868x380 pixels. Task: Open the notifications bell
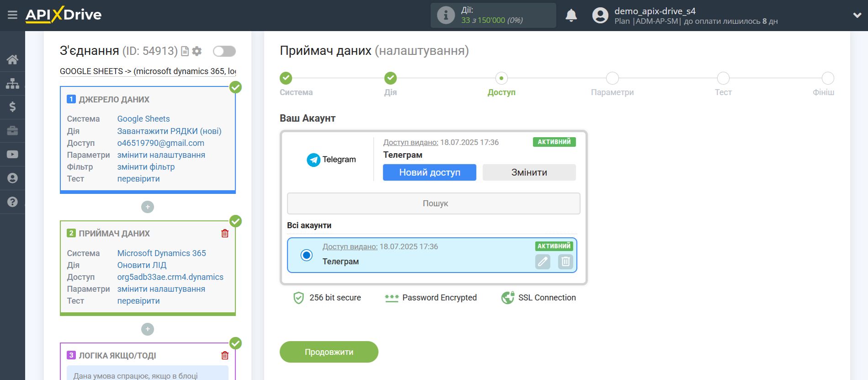571,15
